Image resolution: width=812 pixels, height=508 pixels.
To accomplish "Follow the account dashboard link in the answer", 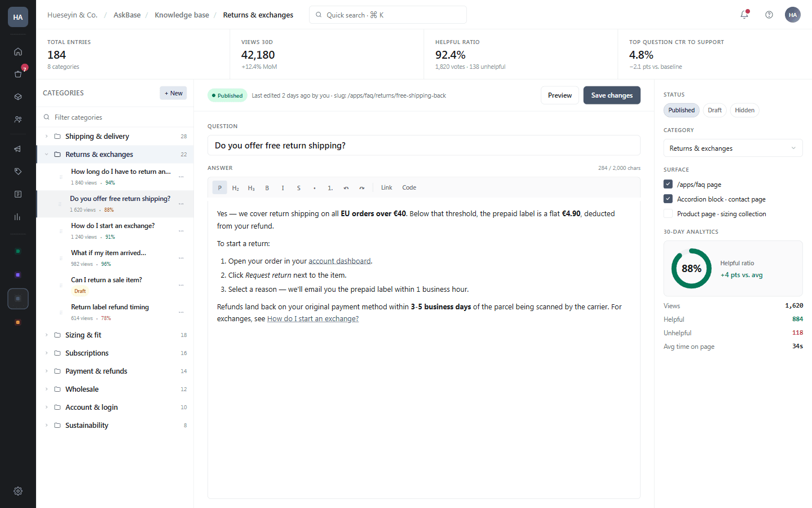I will [x=339, y=261].
